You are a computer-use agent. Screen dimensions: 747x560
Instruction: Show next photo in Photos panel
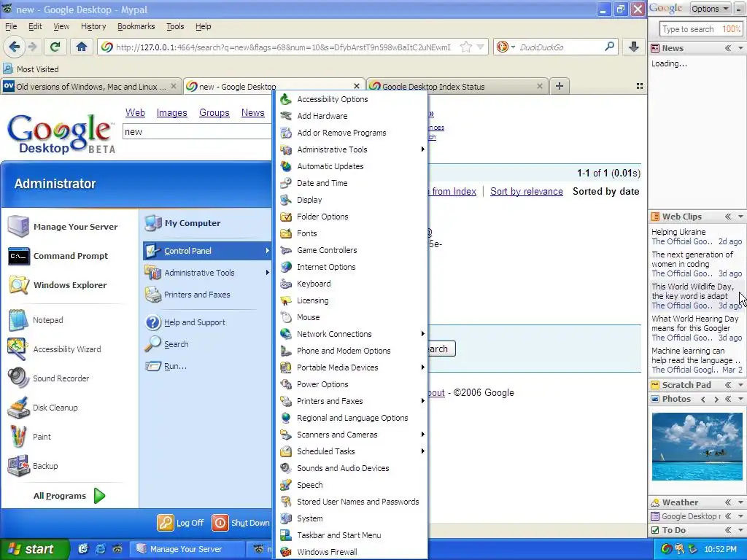716,399
